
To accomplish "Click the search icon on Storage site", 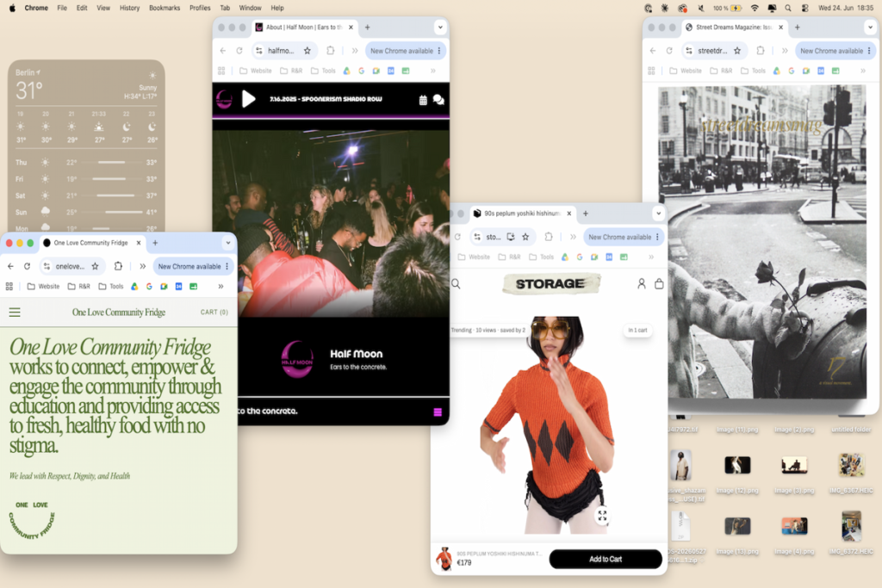I will (457, 284).
